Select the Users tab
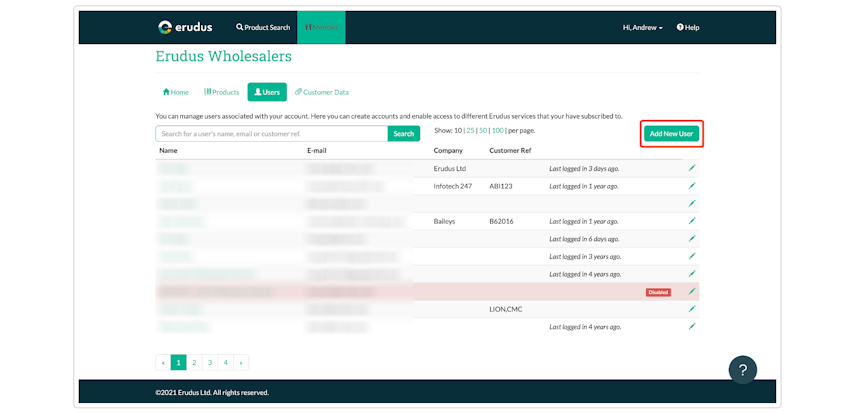 click(267, 92)
